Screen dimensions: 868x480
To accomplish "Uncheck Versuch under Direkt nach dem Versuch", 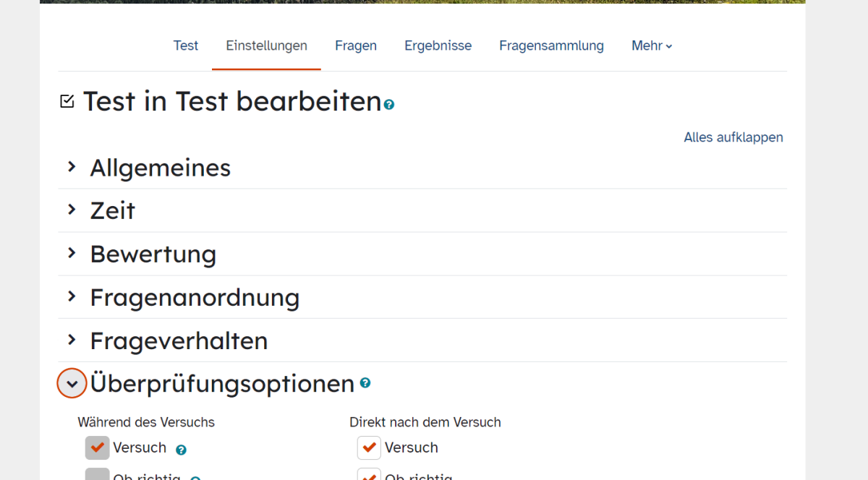I will point(369,447).
